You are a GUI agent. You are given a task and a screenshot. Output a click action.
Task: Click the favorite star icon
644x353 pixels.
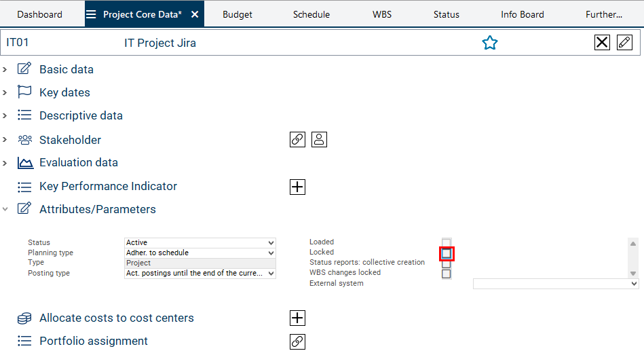click(489, 43)
